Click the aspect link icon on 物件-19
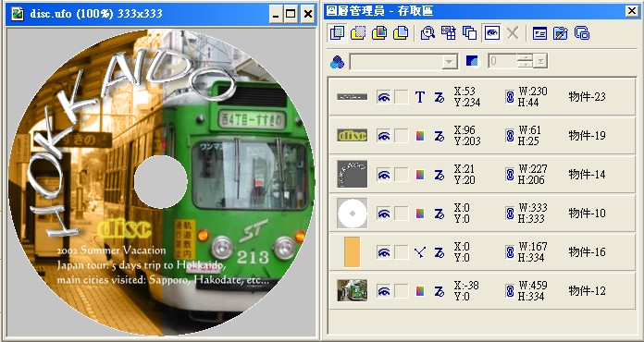644x342 pixels. 510,135
